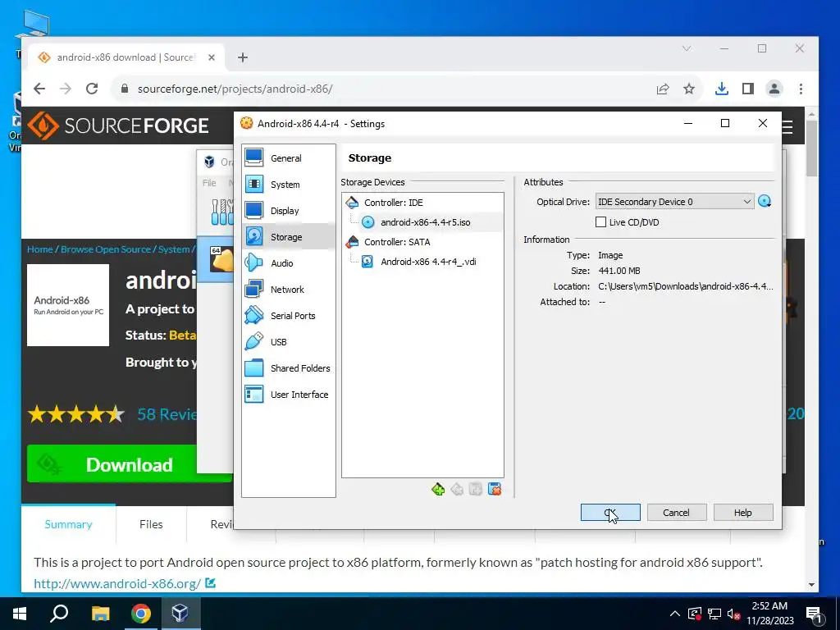This screenshot has height=630, width=840.
Task: Open the User Interface settings category
Action: pos(288,395)
